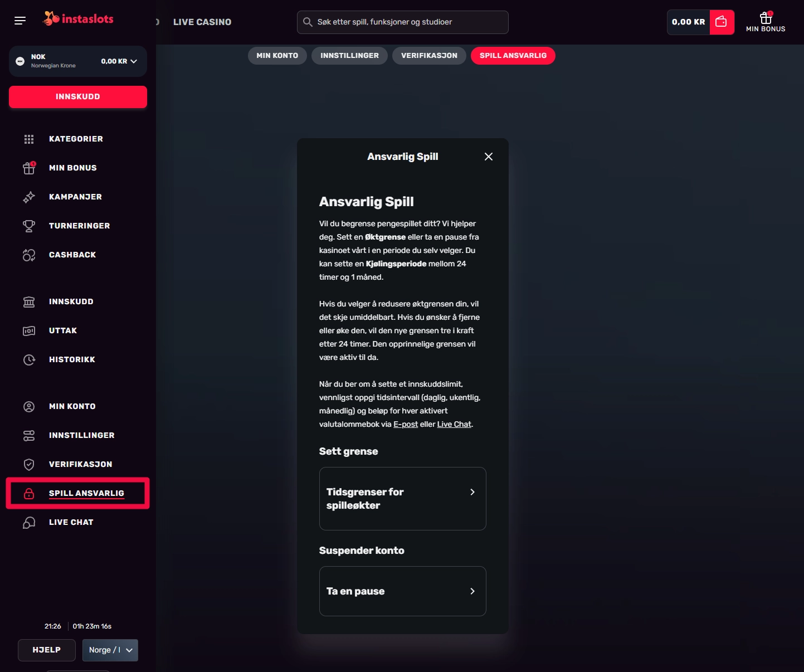This screenshot has width=804, height=672.
Task: Click the Hjelp button
Action: pyautogui.click(x=47, y=650)
